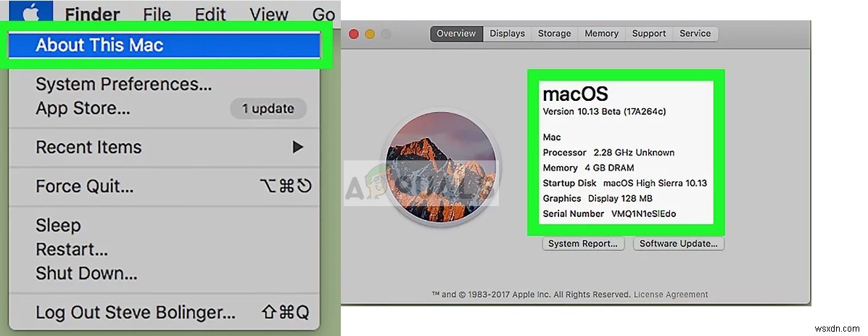Click the large 'macOS' heading
This screenshot has width=868, height=336.
[576, 94]
